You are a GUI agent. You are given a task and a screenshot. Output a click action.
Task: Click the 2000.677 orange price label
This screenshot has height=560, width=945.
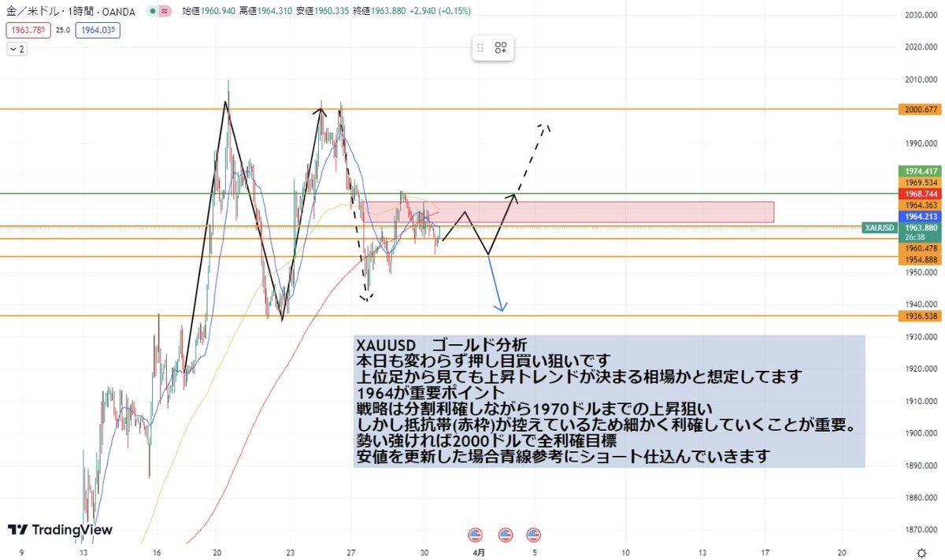[x=920, y=109]
